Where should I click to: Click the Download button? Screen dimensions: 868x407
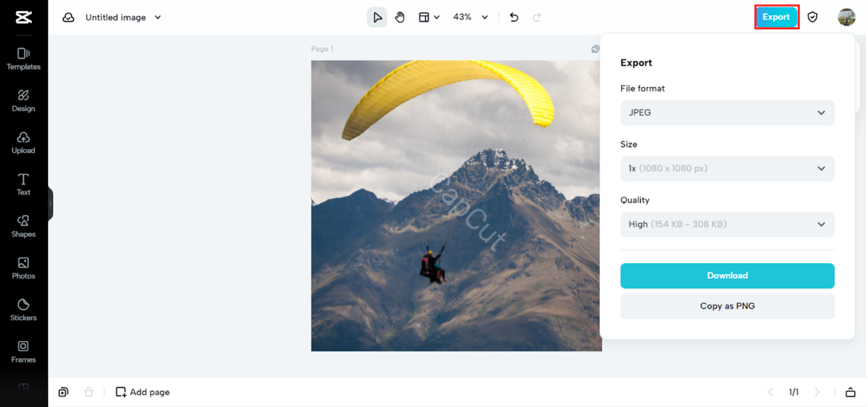click(x=727, y=275)
